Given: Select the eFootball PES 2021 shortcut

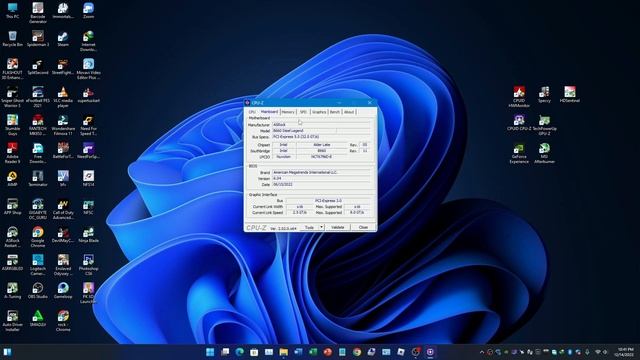Looking at the screenshot, I should pyautogui.click(x=38, y=97).
